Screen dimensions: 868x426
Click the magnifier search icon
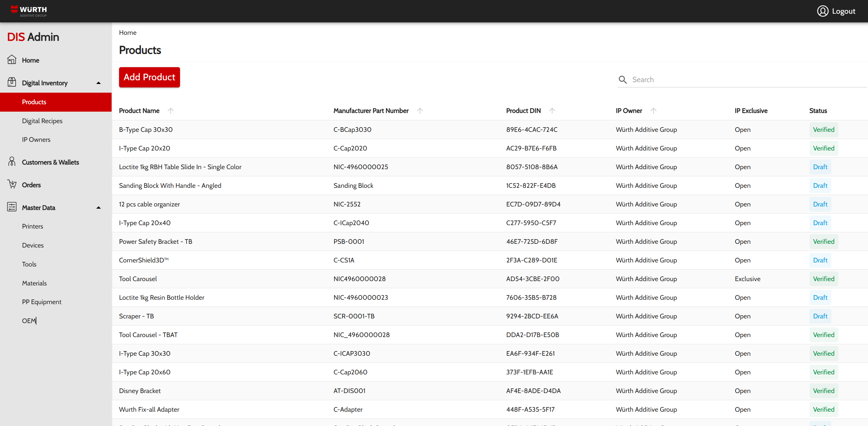[x=622, y=80]
